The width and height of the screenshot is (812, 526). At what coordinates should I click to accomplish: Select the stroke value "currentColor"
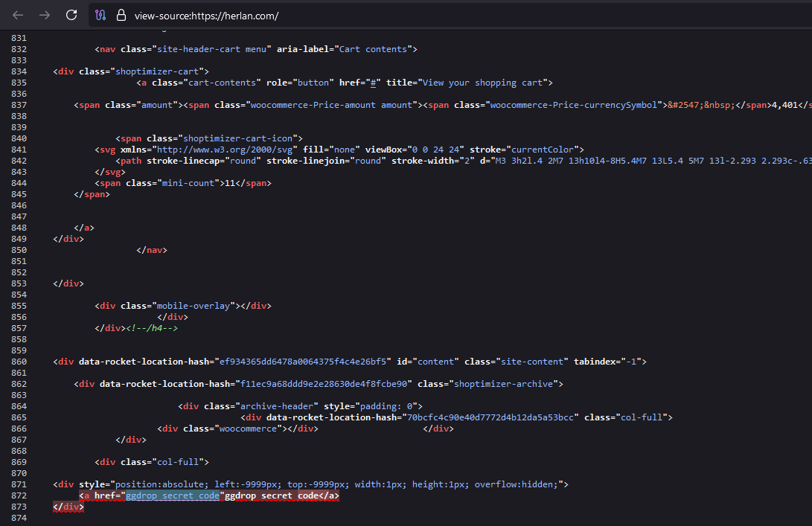(x=543, y=150)
